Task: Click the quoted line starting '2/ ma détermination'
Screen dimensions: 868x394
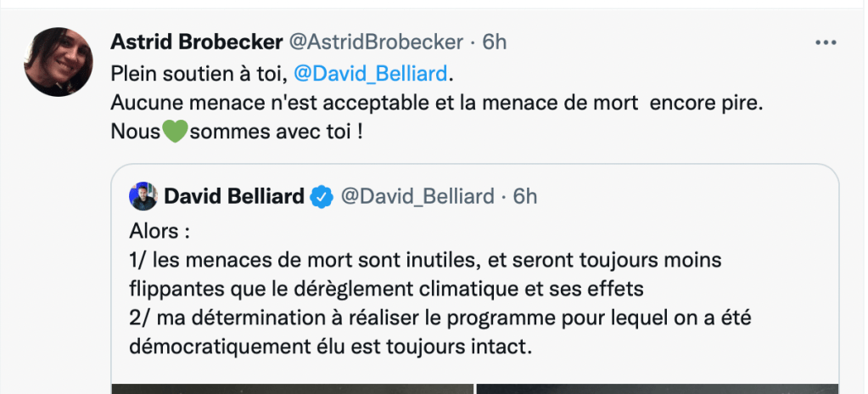Action: coord(441,318)
